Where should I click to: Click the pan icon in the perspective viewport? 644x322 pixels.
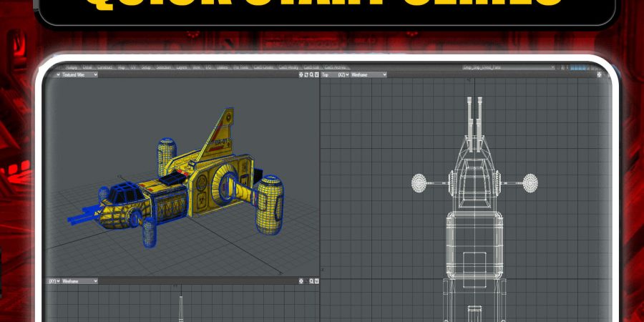click(x=301, y=74)
